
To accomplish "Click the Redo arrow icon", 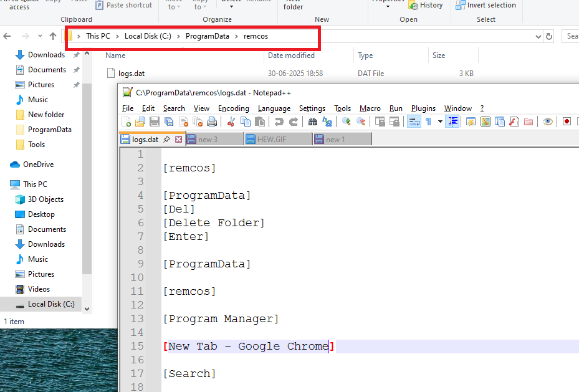I will pyautogui.click(x=293, y=122).
